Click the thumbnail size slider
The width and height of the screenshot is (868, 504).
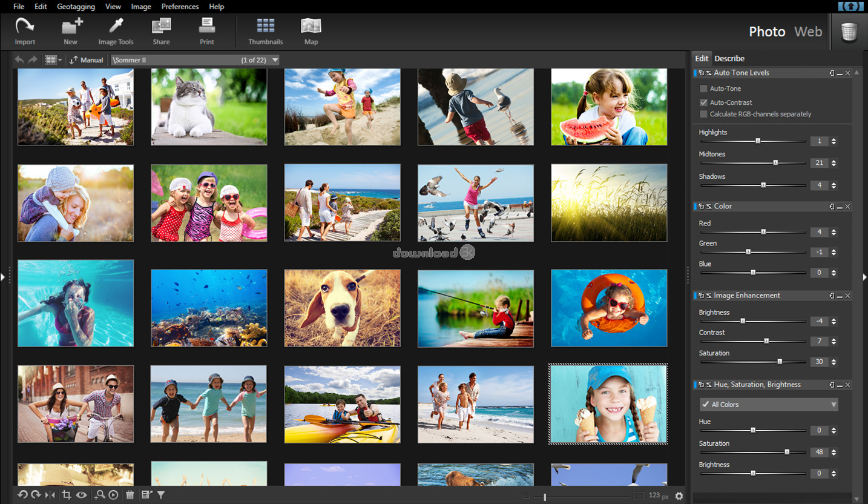[x=545, y=497]
